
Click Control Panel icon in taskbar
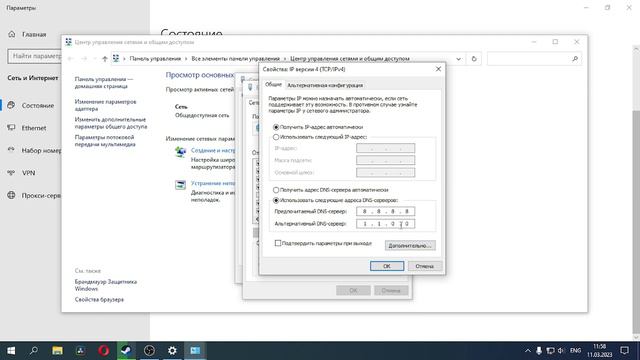click(195, 351)
